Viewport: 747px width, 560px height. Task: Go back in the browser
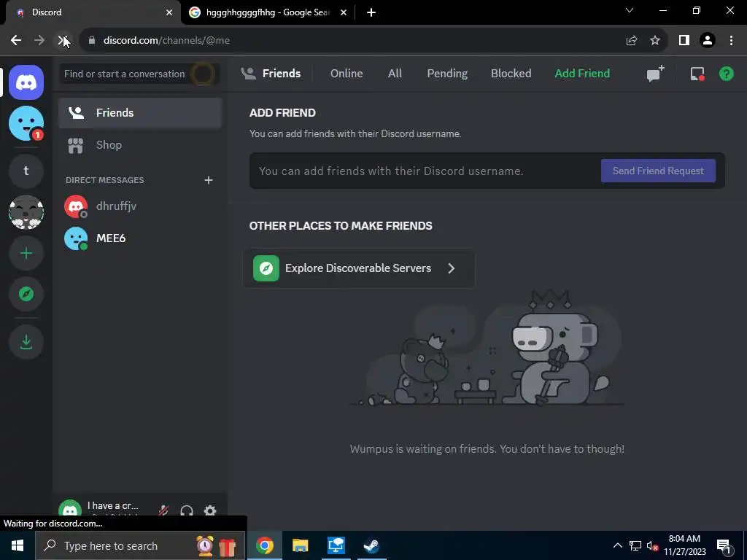[16, 41]
